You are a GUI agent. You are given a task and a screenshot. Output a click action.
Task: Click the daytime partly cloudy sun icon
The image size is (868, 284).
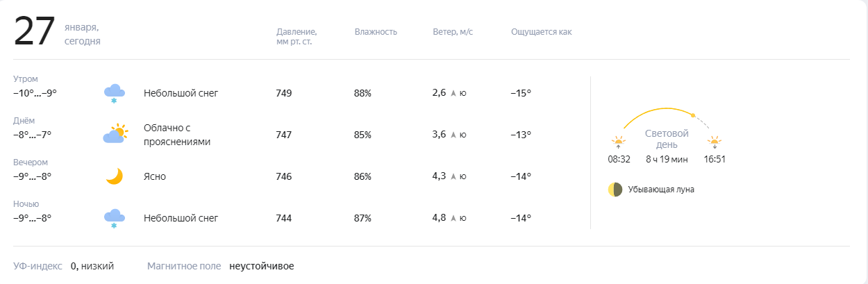(x=115, y=134)
